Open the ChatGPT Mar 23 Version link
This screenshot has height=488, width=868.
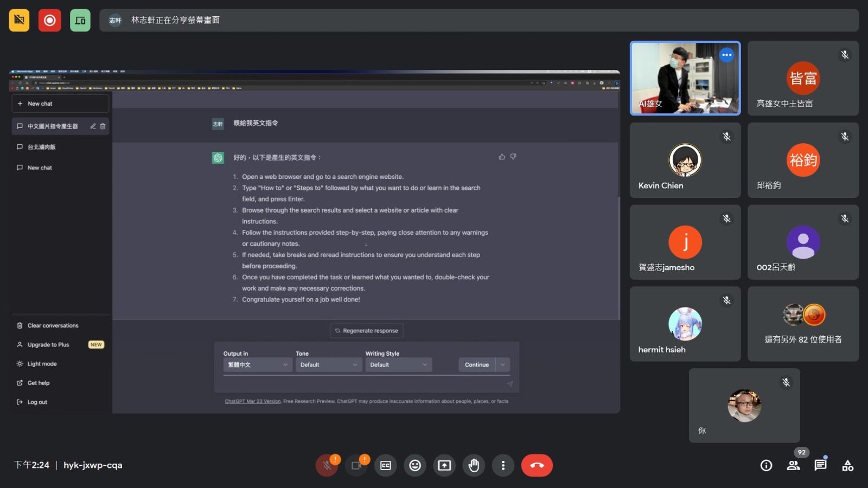pos(253,401)
